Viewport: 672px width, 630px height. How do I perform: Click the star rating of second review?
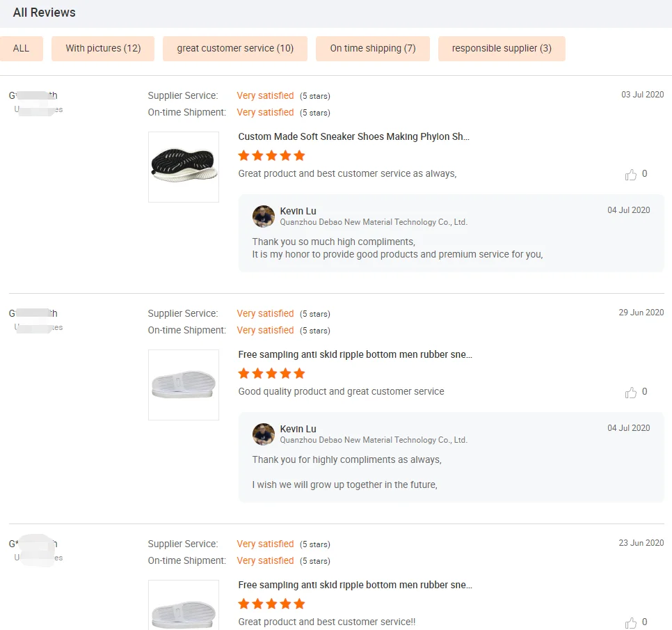point(271,373)
